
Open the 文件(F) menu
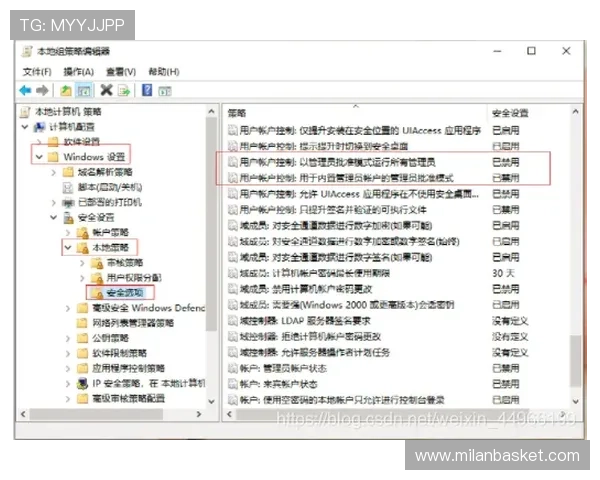pos(37,72)
